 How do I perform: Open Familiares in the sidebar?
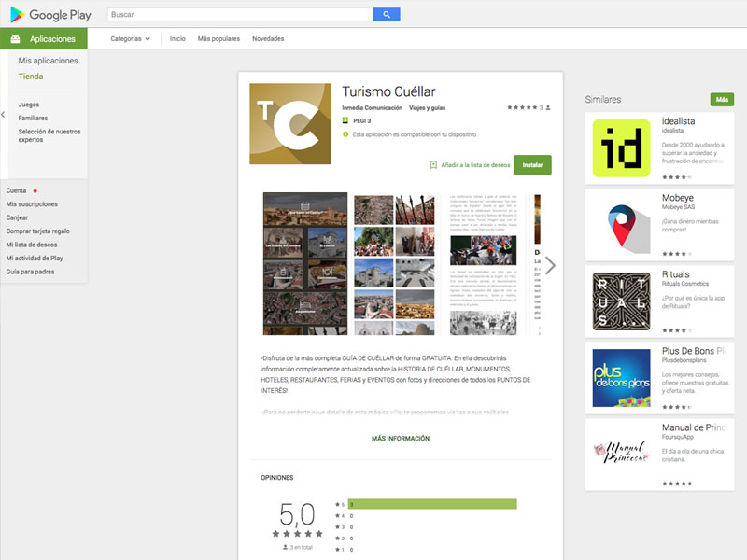click(34, 118)
